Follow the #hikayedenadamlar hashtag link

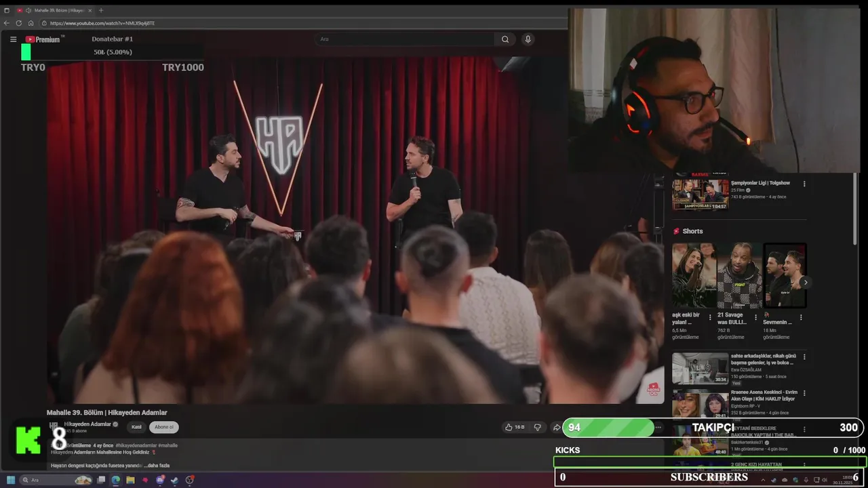[x=136, y=445]
